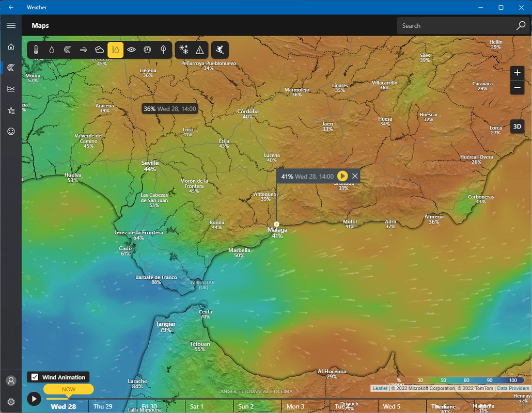
Task: Select the Visibility eye layer icon
Action: pos(131,50)
